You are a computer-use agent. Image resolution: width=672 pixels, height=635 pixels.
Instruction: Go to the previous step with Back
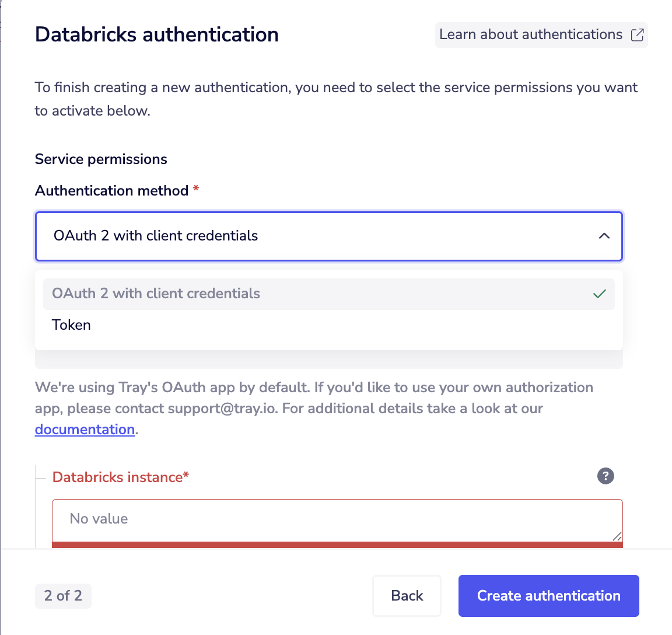pyautogui.click(x=407, y=595)
